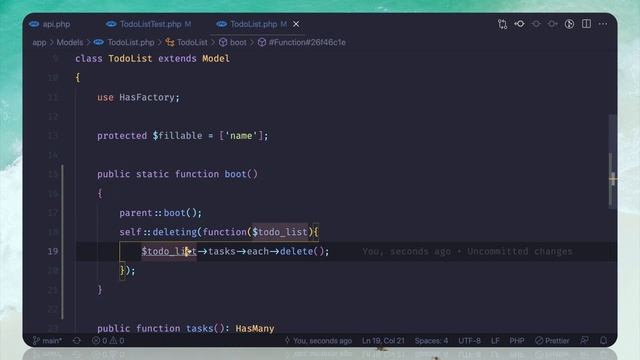Split the editor to the right
Viewport: 640px width, 360px height.
pyautogui.click(x=586, y=24)
